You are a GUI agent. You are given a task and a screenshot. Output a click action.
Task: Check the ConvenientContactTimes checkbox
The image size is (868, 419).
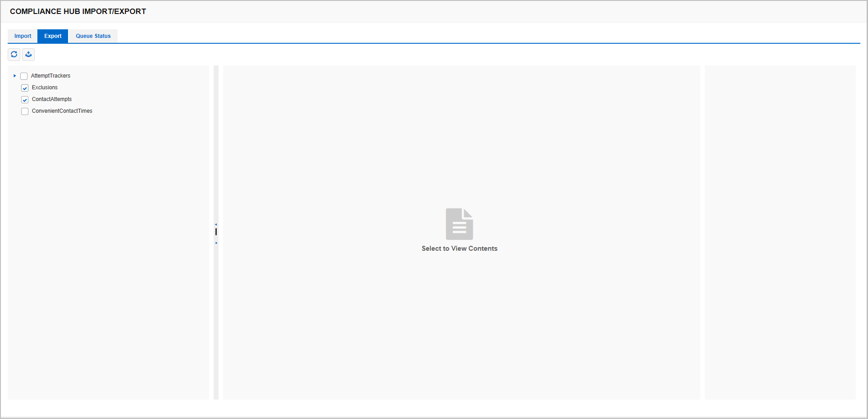tap(24, 111)
